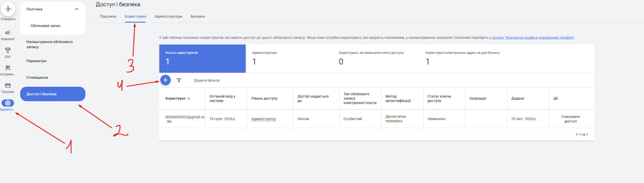This screenshot has height=183, width=644.
Task: Select the disabled access keys users card
Action: pyautogui.click(x=376, y=58)
